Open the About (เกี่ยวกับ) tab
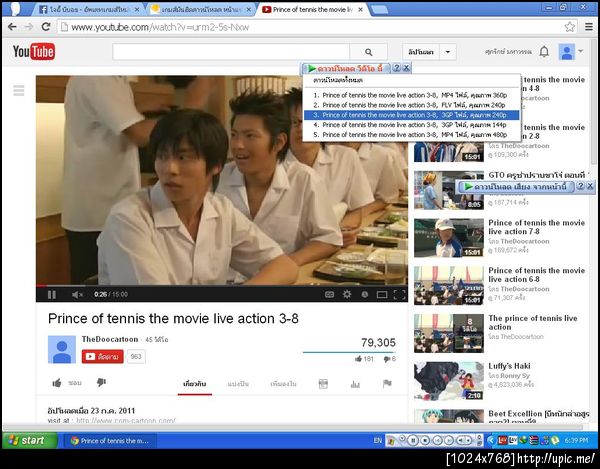Viewport: 600px width, 469px height. pos(195,384)
